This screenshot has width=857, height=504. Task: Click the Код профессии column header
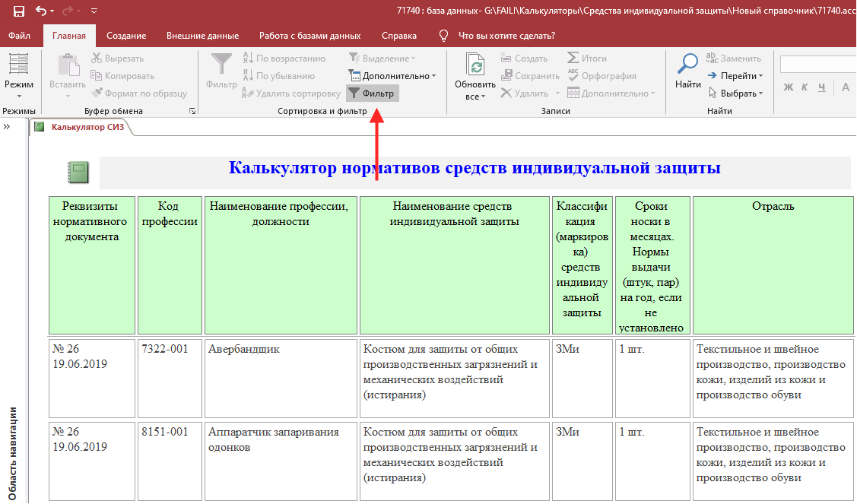[x=170, y=265]
